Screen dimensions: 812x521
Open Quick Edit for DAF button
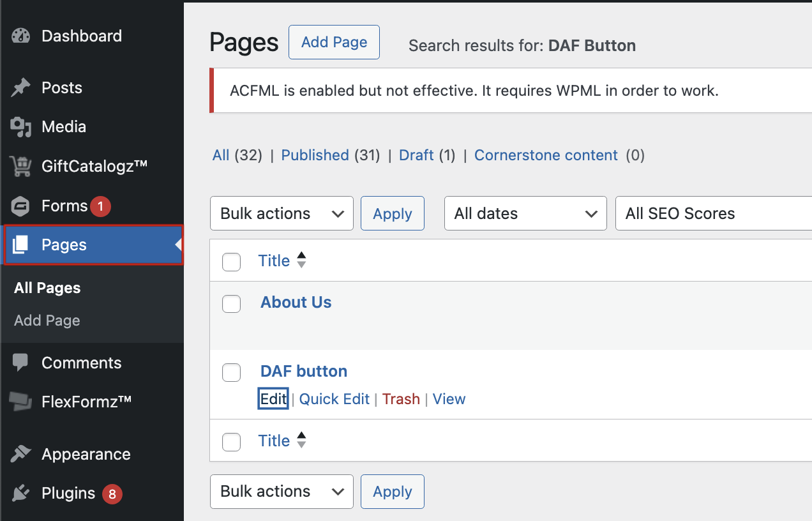click(334, 398)
